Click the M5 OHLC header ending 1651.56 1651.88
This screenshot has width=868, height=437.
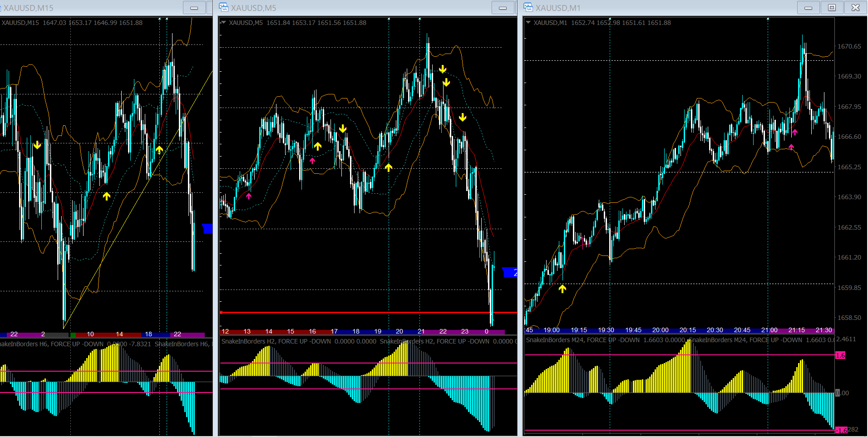tap(298, 23)
